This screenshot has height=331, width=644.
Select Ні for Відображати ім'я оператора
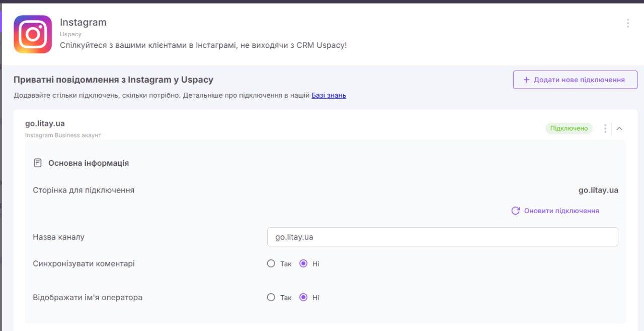[303, 297]
